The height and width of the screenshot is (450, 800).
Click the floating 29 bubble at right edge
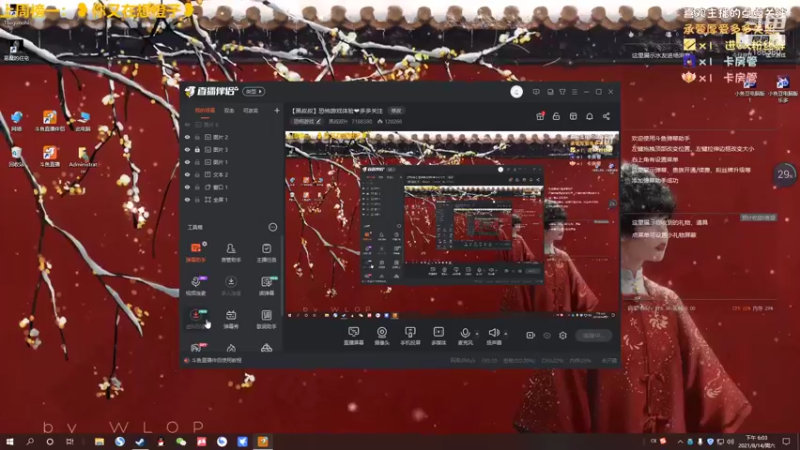pyautogui.click(x=785, y=174)
